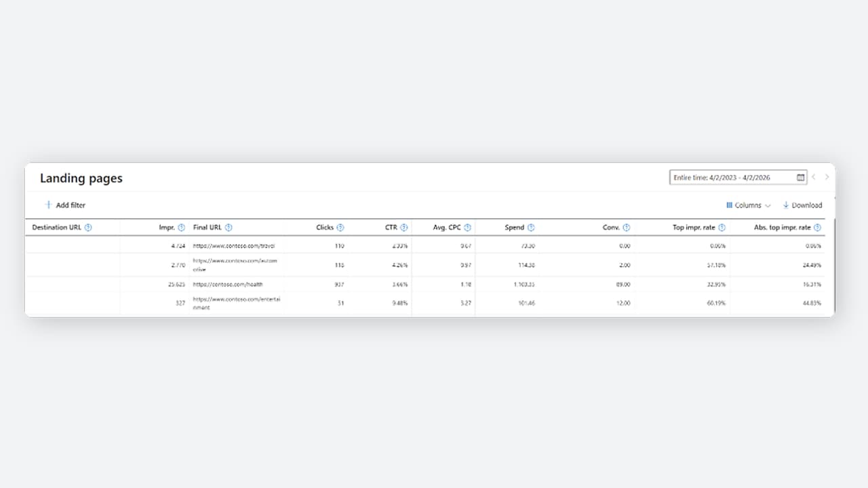Open the Columns dropdown
This screenshot has width=868, height=488.
click(x=748, y=205)
